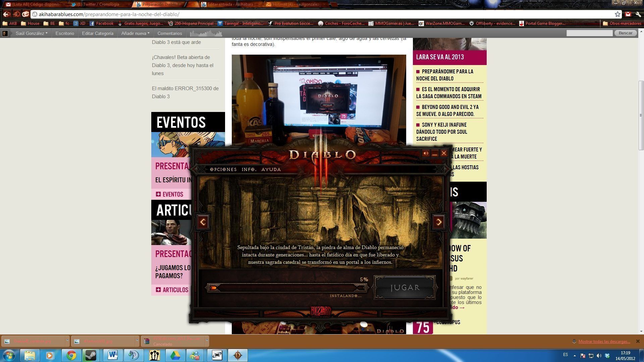
Task: Expand Diablo caratula download options arrow
Action: tap(67, 341)
